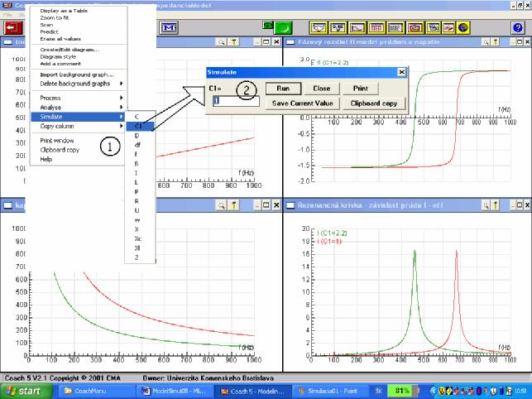Viewport: 532px width, 399px height.
Task: Expand the highlighted Simulate submenu
Action: pos(78,117)
